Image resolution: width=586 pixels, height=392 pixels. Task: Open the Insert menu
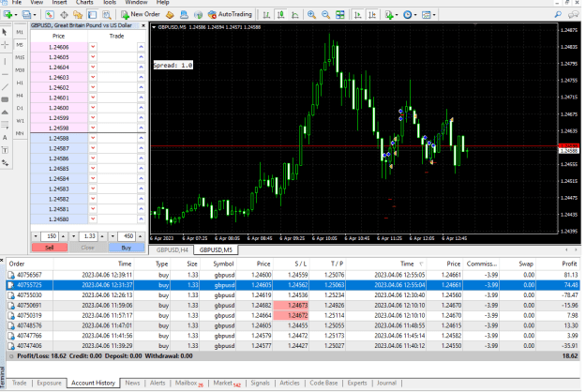59,2
